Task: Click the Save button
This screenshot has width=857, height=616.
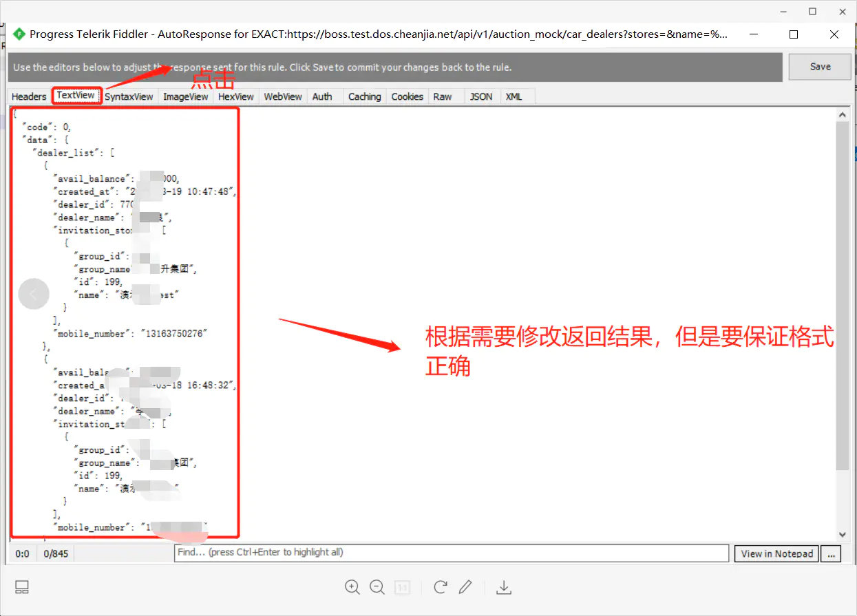Action: [820, 67]
